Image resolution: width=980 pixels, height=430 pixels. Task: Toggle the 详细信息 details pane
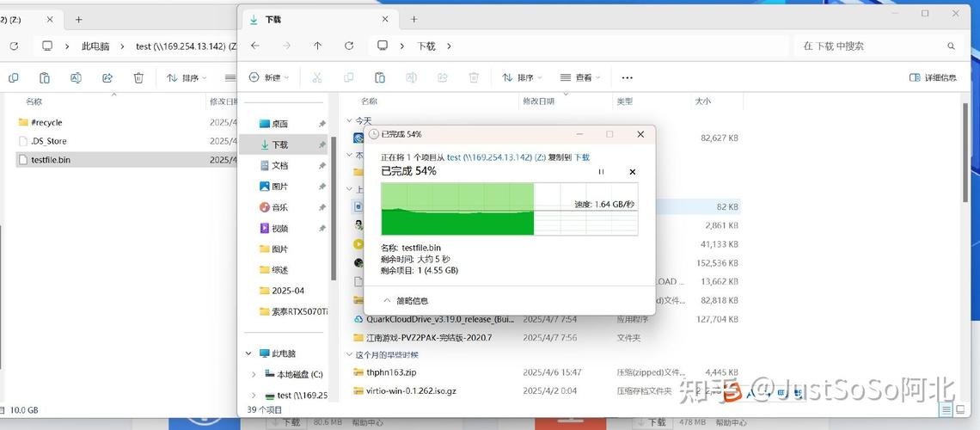click(933, 77)
